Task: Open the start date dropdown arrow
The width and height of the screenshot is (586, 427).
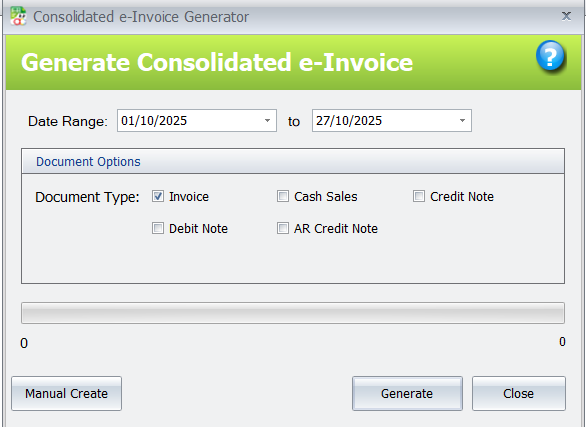Action: coord(267,121)
